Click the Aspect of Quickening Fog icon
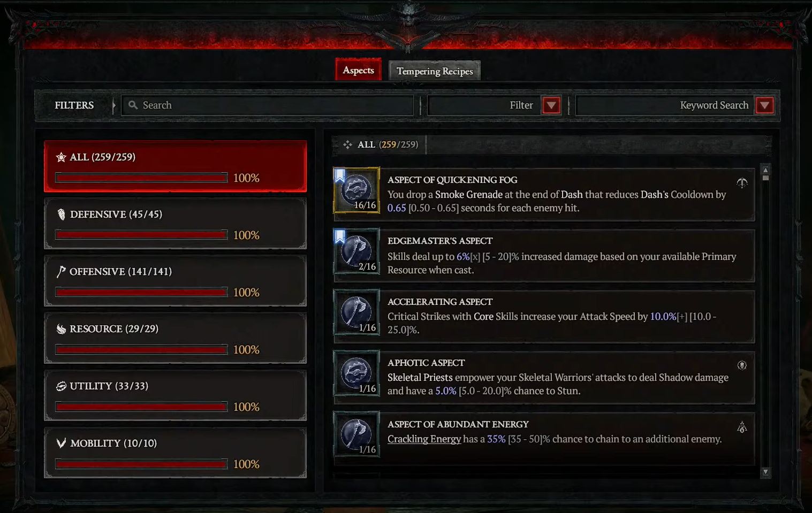The width and height of the screenshot is (812, 513). click(356, 190)
